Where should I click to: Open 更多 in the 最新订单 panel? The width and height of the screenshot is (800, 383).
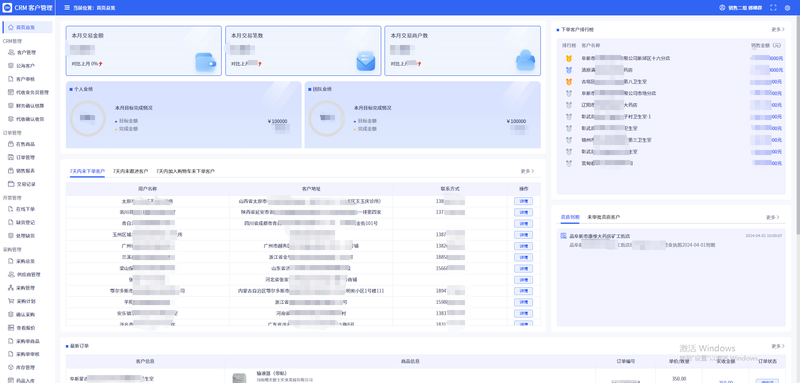778,346
